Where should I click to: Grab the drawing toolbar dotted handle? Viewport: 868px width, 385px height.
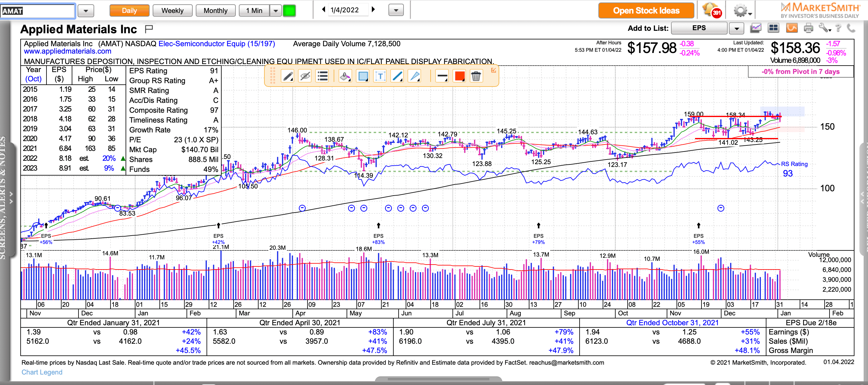tap(273, 76)
